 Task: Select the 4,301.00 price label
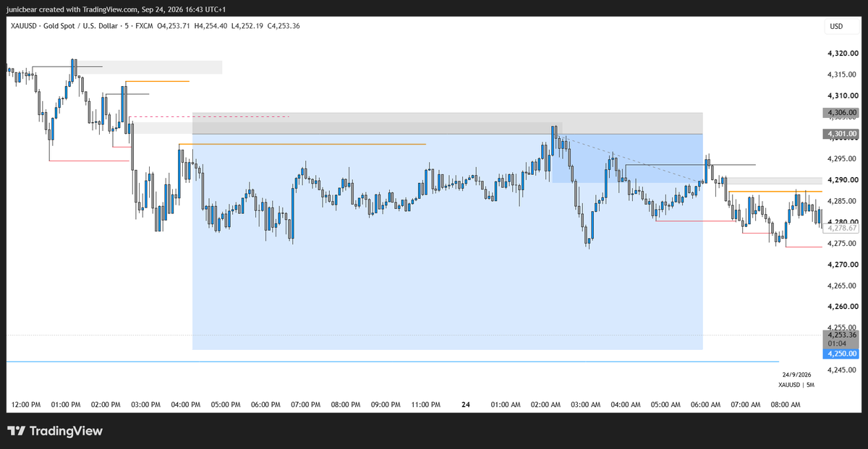[x=841, y=134]
